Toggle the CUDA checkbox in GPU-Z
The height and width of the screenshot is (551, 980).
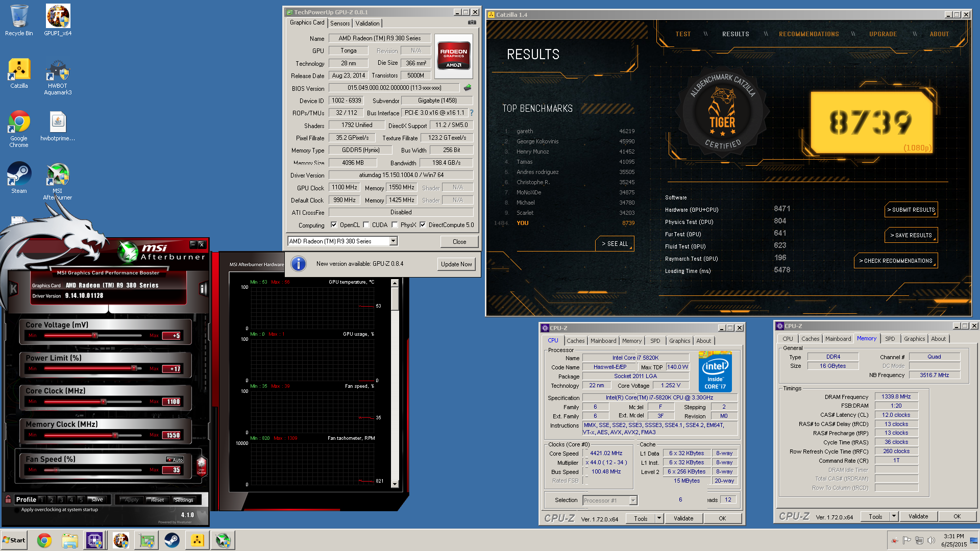[366, 224]
